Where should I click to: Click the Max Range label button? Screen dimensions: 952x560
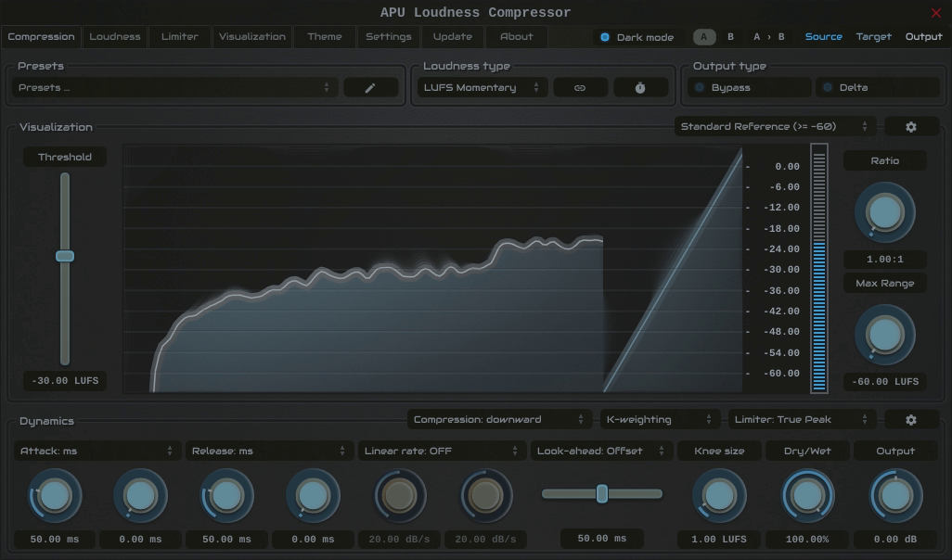(884, 284)
